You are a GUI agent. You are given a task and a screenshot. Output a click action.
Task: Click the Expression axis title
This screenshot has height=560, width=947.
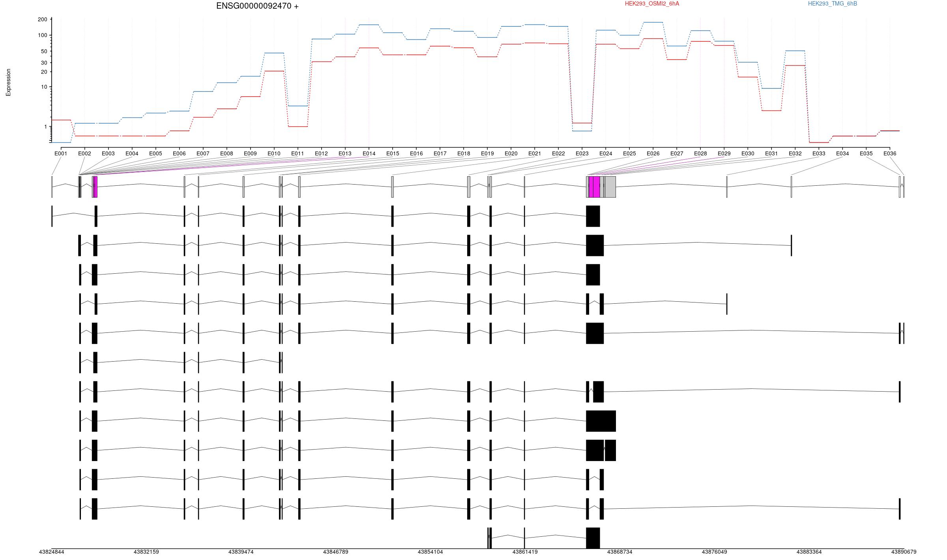(8, 82)
